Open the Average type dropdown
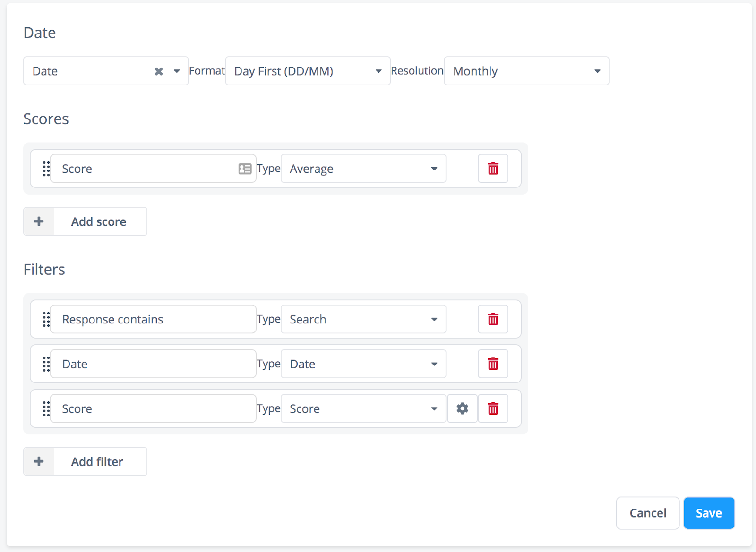Screen dimensions: 756x552 [x=363, y=169]
